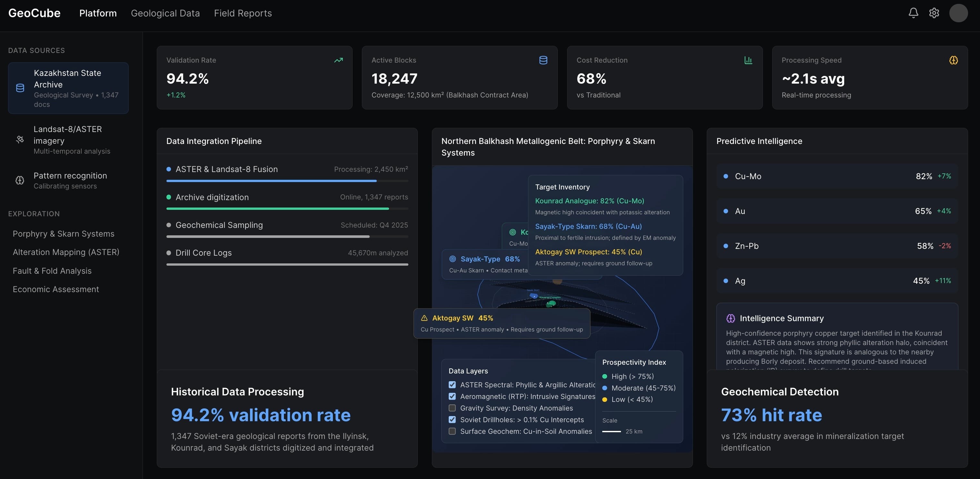Click the brain icon on Processing Speed card
Screen dimensions: 980x479
953,60
